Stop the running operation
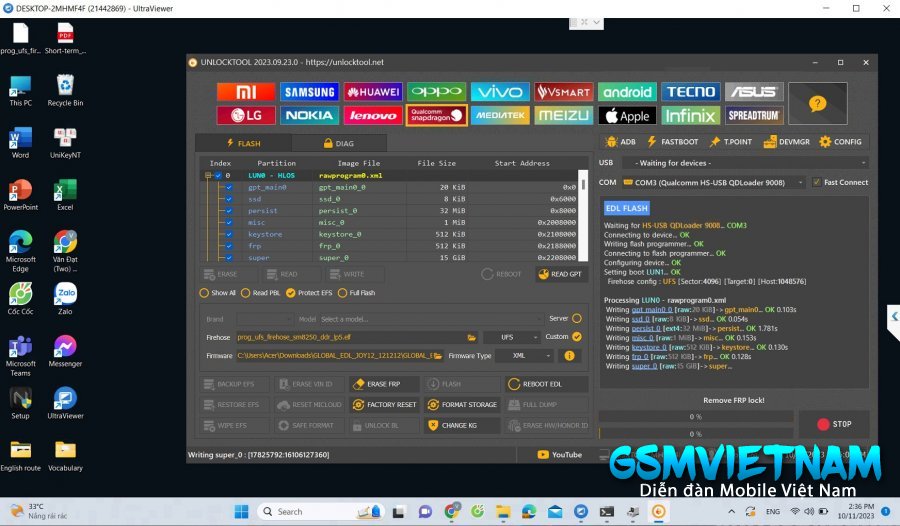This screenshot has height=526, width=900. click(x=834, y=424)
